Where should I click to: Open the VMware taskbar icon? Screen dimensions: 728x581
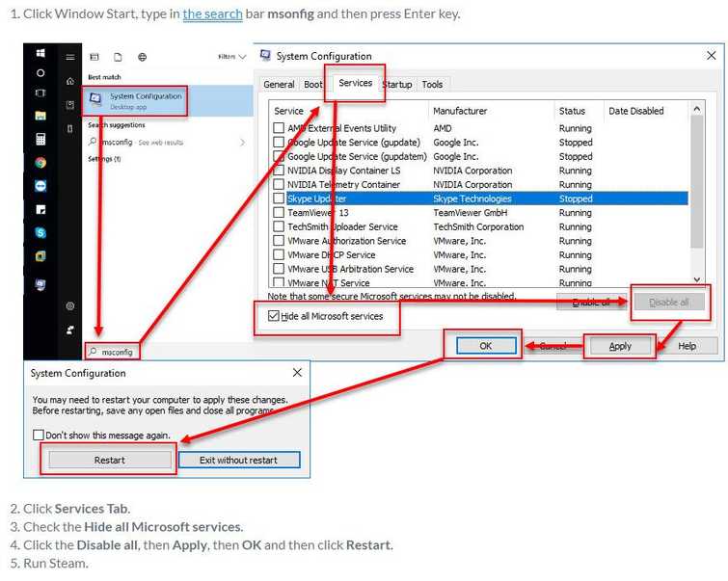[40, 255]
